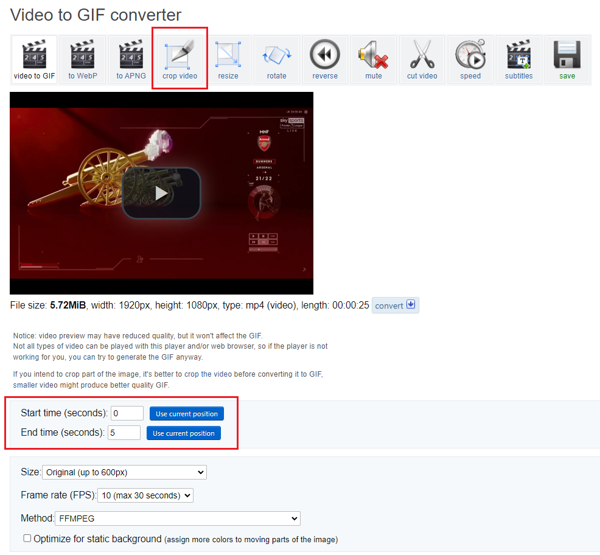
Task: Open the resize tool
Action: 228,60
